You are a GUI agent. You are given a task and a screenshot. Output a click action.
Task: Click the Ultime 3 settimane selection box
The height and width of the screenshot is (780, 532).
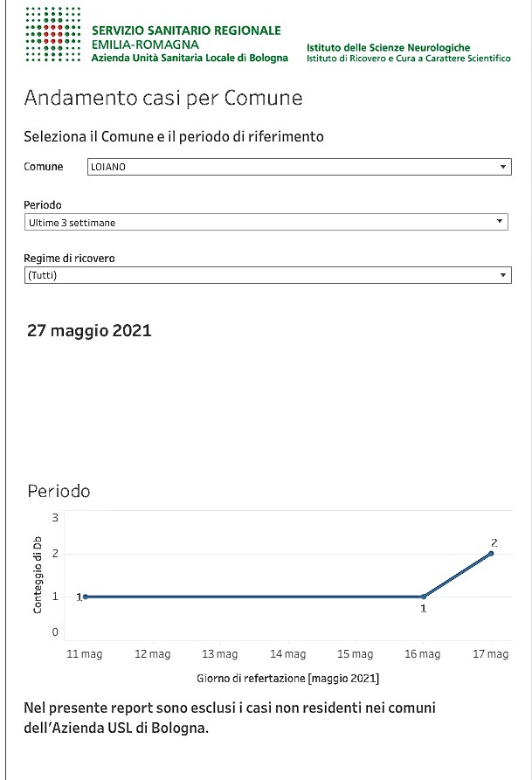[x=266, y=222]
